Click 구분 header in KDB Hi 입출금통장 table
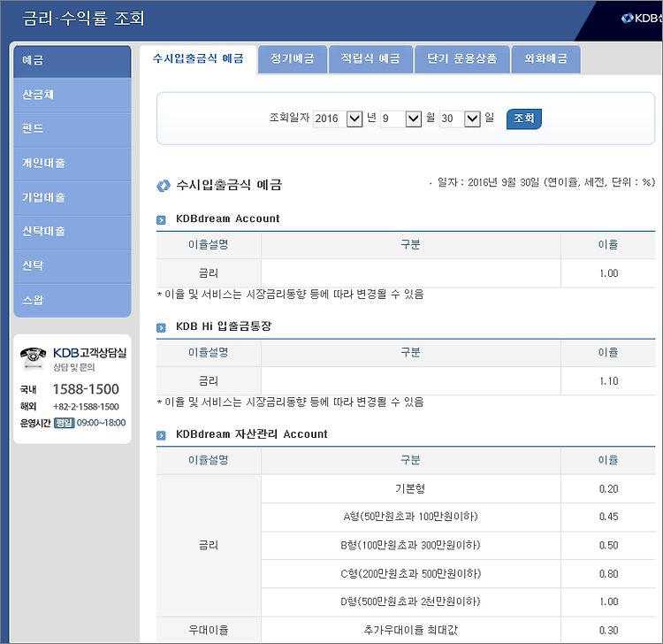 point(410,352)
